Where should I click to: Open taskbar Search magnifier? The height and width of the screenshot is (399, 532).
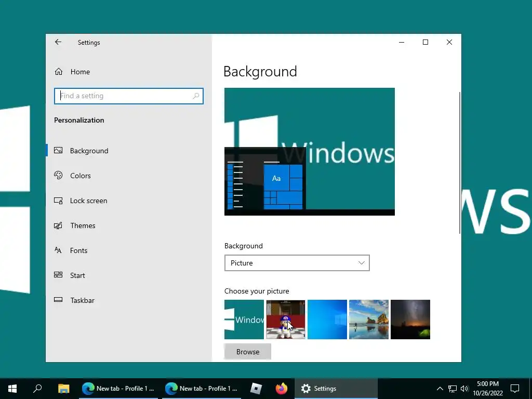tap(37, 389)
